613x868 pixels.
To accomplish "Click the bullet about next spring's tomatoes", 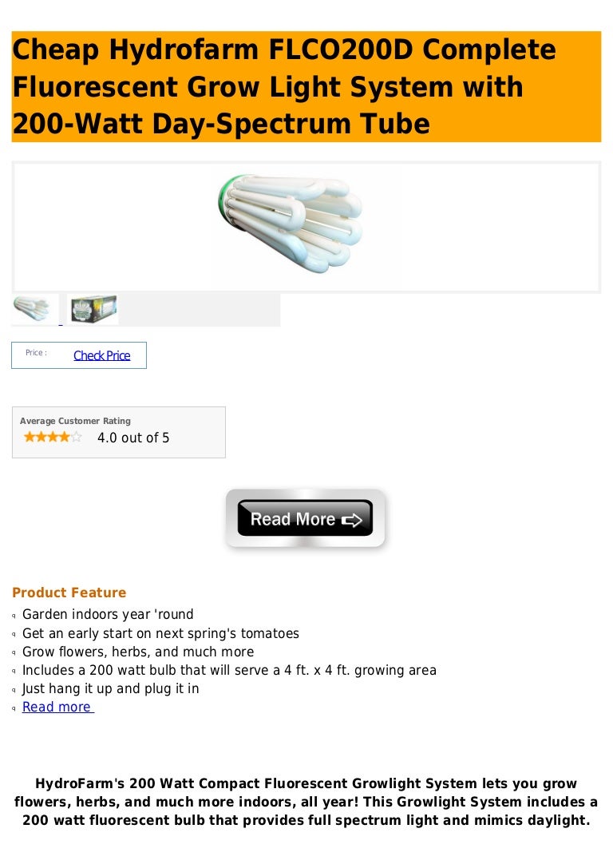I will click(160, 633).
